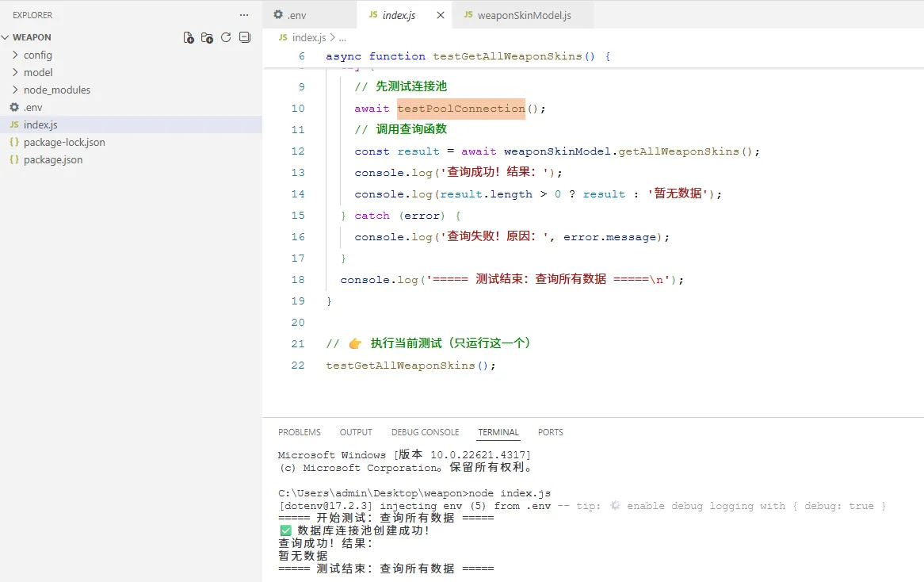Click the JS icon in the breadcrumb
The width and height of the screenshot is (924, 582).
[x=283, y=37]
